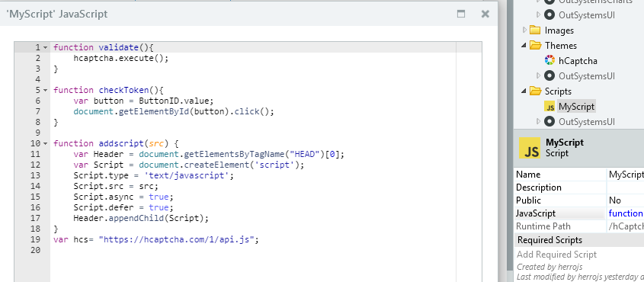Collapse the Scripts folder tree node
Screen dimensions: 644x282
524,91
